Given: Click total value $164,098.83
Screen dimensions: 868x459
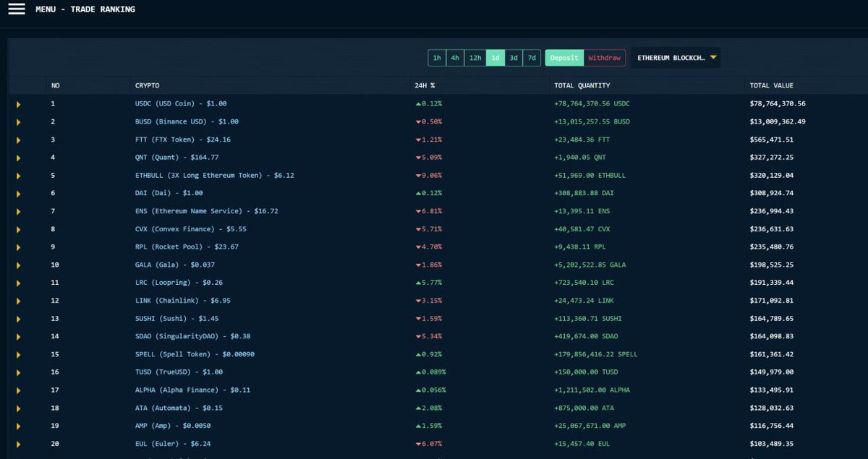Looking at the screenshot, I should pyautogui.click(x=772, y=336).
